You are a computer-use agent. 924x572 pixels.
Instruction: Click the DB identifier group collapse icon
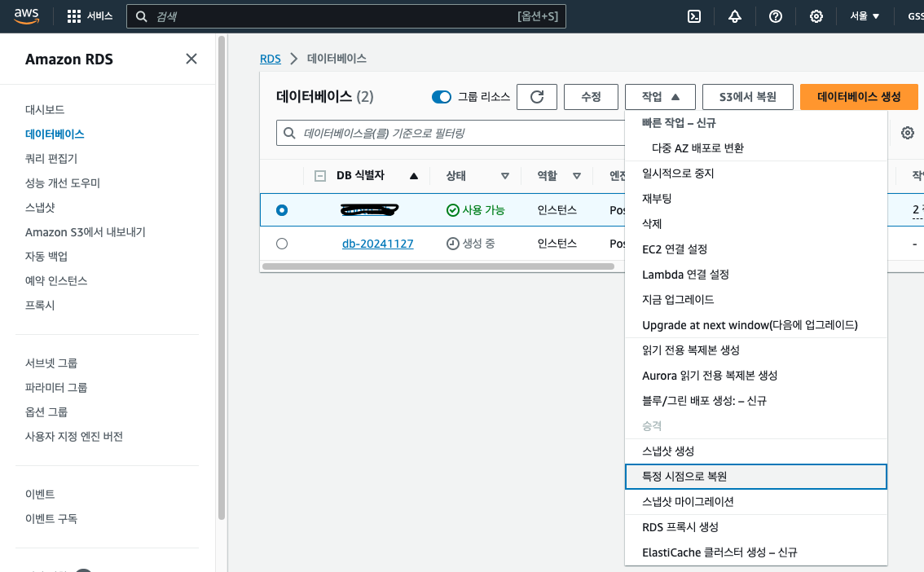tap(320, 175)
